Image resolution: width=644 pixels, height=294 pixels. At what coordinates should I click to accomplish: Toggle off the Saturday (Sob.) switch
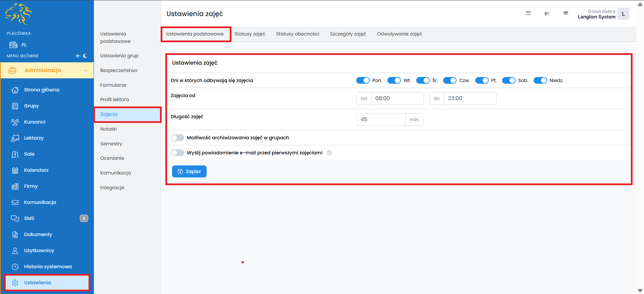pyautogui.click(x=508, y=80)
